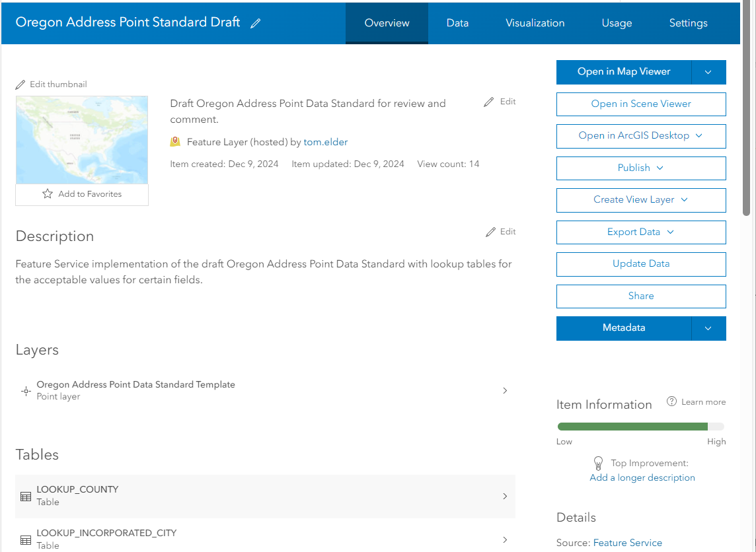
Task: Click the Learn more question mark icon
Action: point(671,401)
